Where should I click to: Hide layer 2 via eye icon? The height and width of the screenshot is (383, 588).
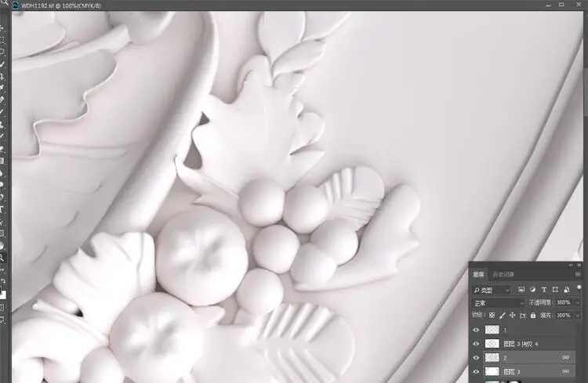coord(476,357)
